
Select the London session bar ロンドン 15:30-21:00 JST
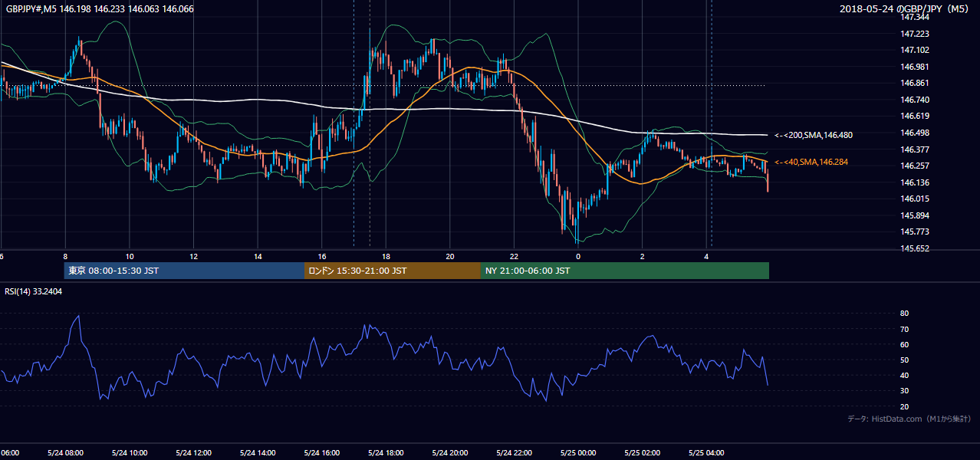coord(393,271)
